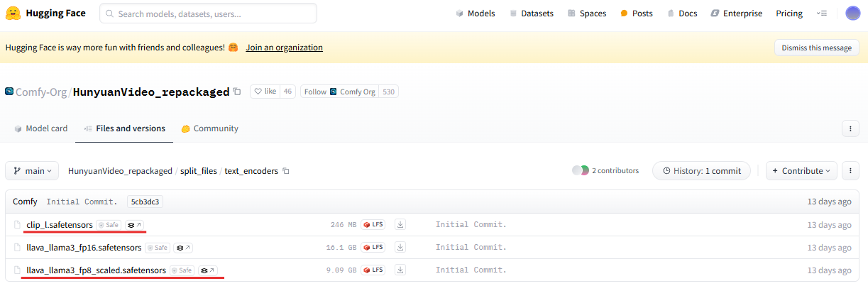Go to Datasets in top navigation
Image resolution: width=868 pixels, height=286 pixels.
coord(532,13)
